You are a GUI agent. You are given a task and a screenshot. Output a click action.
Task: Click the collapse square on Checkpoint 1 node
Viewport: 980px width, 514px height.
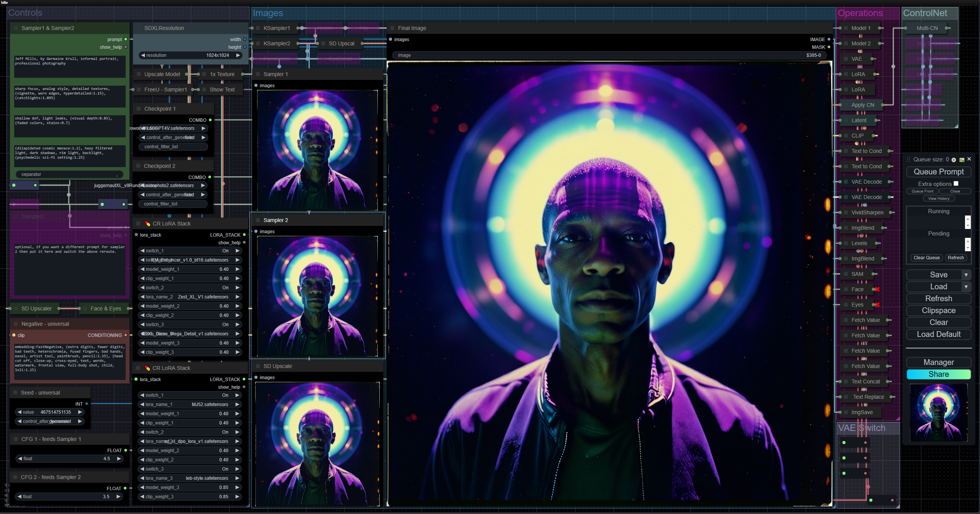(139, 109)
